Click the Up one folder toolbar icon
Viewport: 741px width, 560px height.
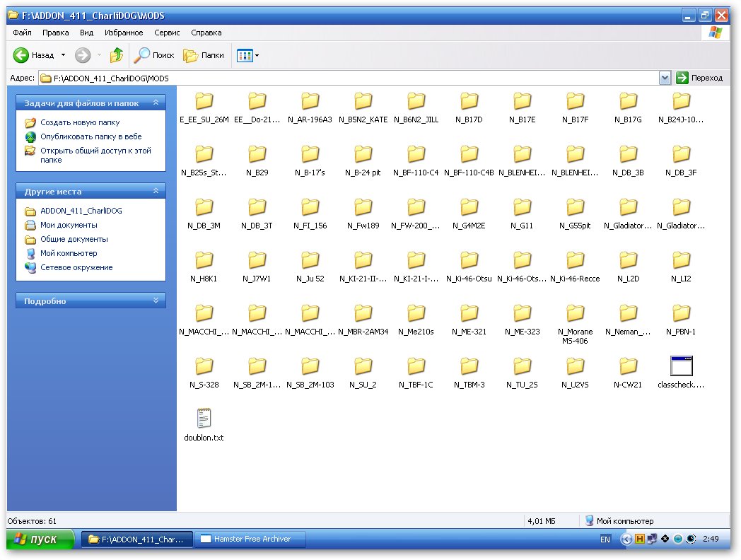[x=117, y=55]
